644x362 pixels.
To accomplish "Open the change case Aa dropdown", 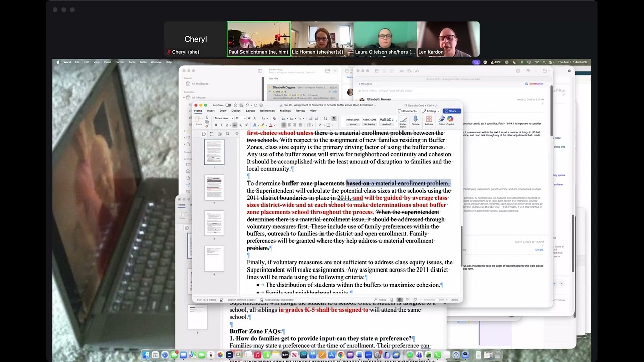I will click(x=265, y=118).
